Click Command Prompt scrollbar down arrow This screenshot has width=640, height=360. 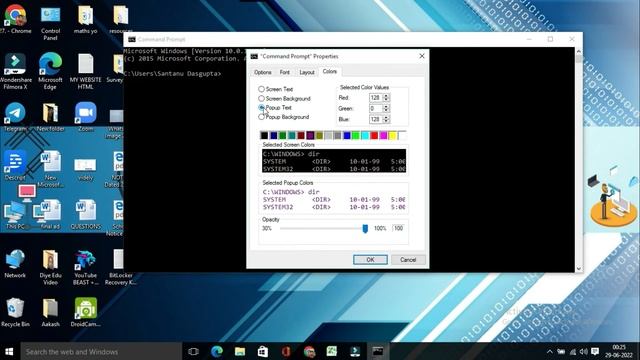pyautogui.click(x=578, y=268)
